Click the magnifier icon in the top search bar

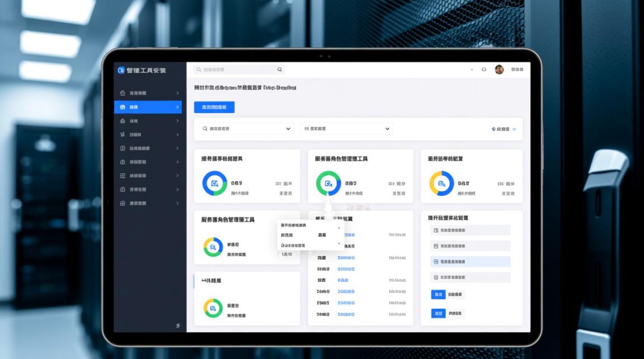[x=280, y=69]
